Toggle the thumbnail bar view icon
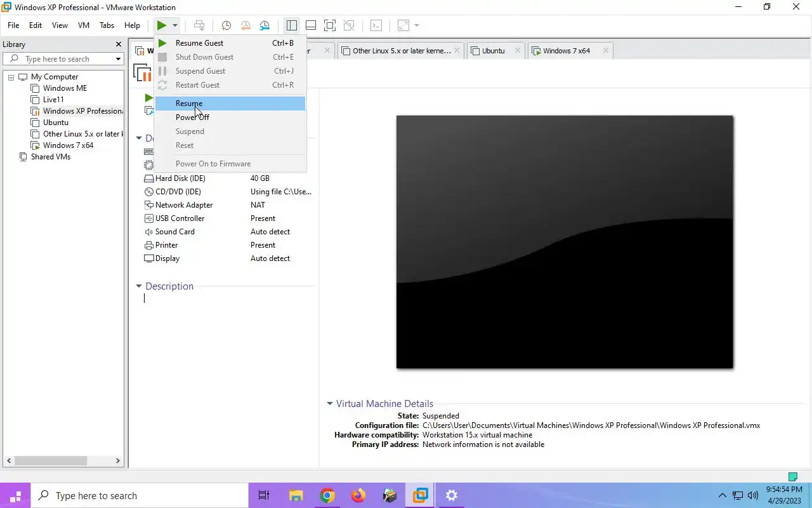Viewport: 812px width, 508px height. [x=311, y=25]
